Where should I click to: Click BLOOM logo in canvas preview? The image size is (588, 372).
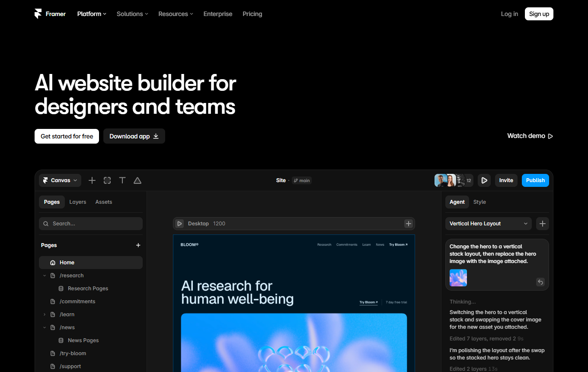(189, 245)
